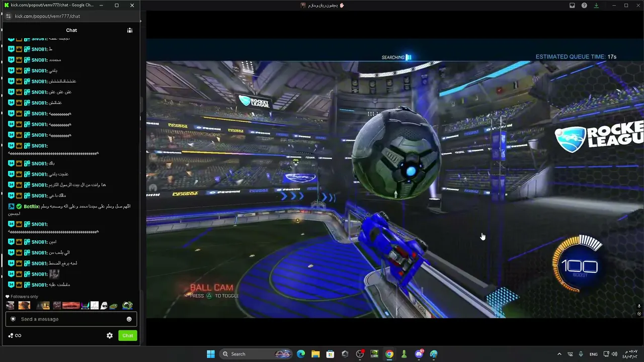Open BotRix user profile in chat
This screenshot has width=644, height=362.
tap(32, 207)
